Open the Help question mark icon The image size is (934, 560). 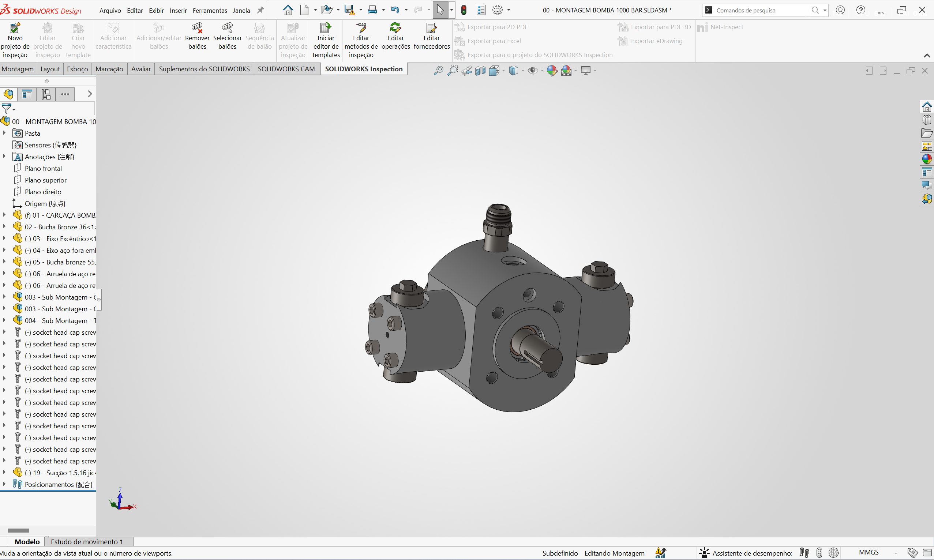pyautogui.click(x=860, y=10)
